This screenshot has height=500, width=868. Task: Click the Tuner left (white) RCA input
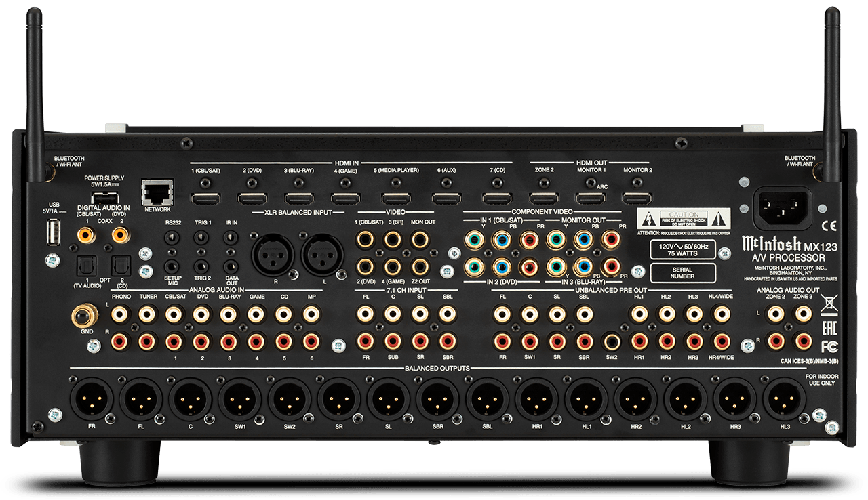pyautogui.click(x=148, y=314)
